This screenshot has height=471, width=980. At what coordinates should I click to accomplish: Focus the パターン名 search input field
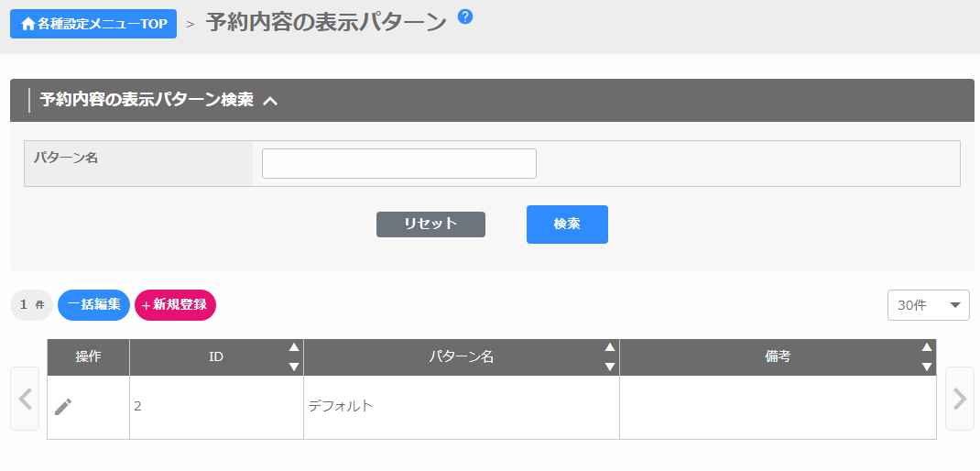tap(398, 163)
